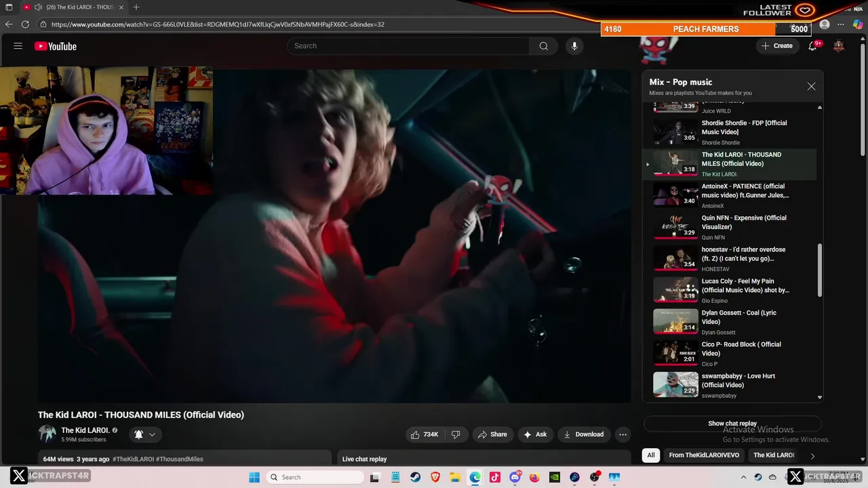Screen dimensions: 868x488
Task: Click the browser back arrow
Action: point(9,24)
